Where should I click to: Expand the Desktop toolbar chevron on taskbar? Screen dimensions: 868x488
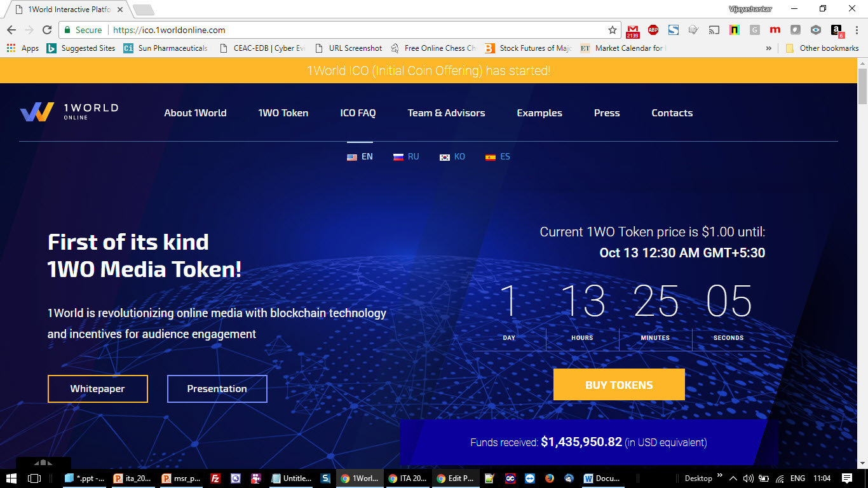tap(720, 475)
